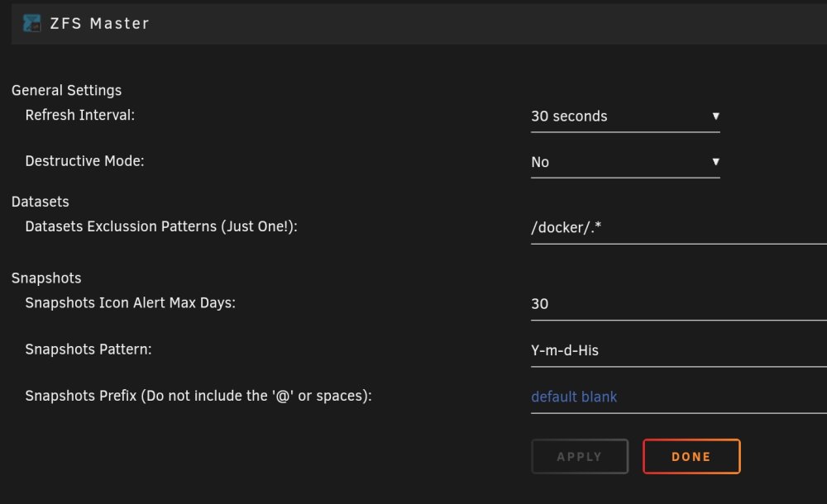This screenshot has width=827, height=504.
Task: Click the arrow beside 30 seconds
Action: click(x=715, y=116)
